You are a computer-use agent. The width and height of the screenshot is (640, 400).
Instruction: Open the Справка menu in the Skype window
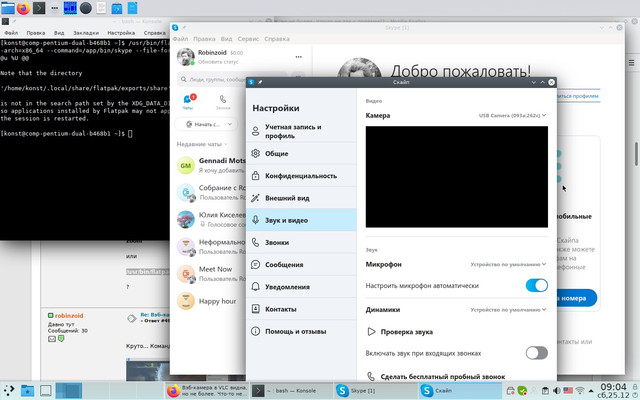(277, 39)
